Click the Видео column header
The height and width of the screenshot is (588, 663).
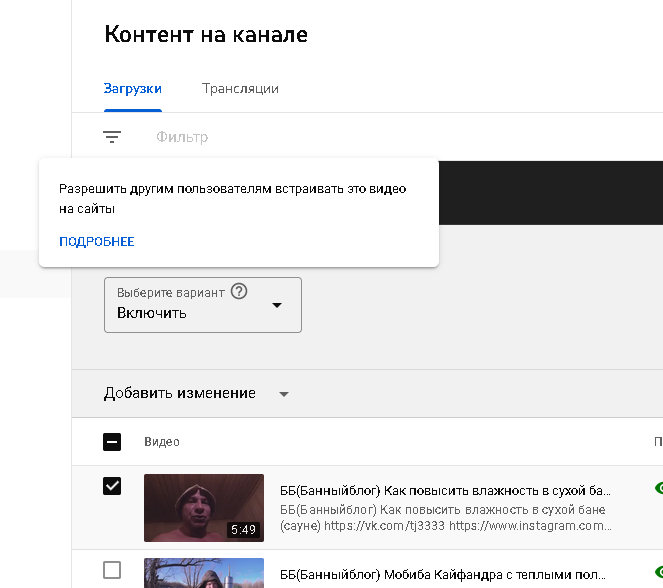(162, 442)
